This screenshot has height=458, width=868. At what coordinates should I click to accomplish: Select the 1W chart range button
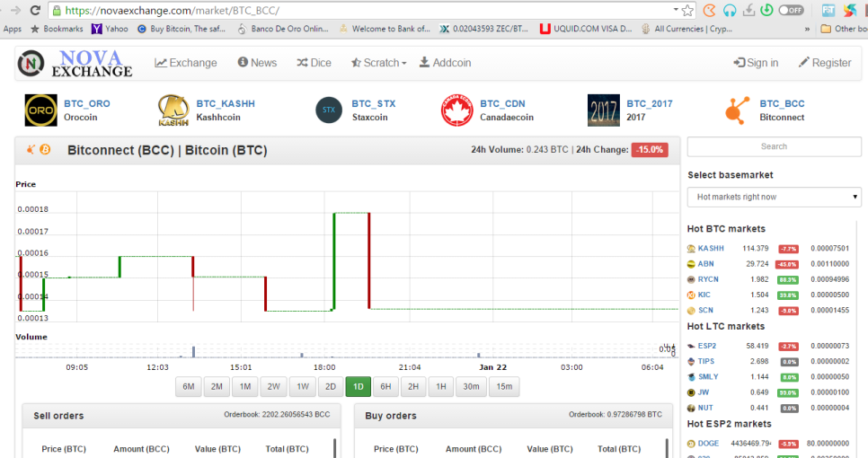coord(302,387)
